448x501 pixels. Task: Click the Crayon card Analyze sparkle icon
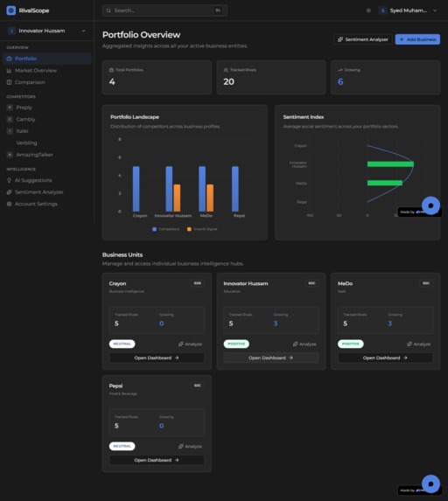coord(181,344)
